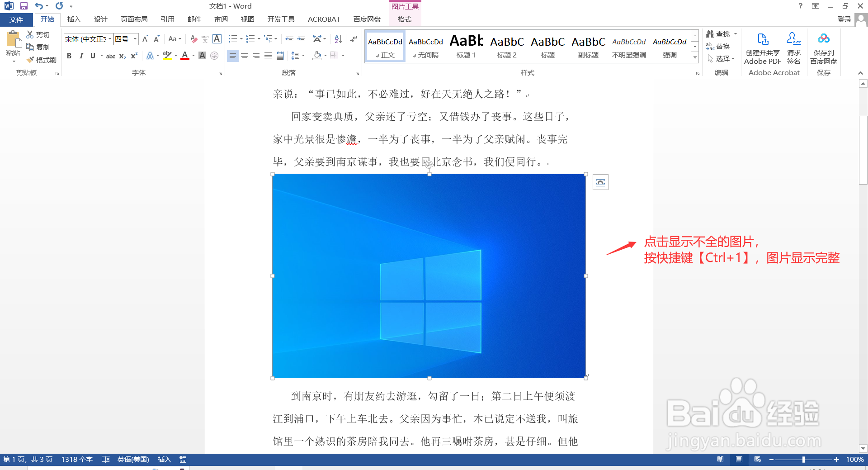Image resolution: width=868 pixels, height=470 pixels.
Task: Click the Sort A-Z icon
Action: point(338,39)
